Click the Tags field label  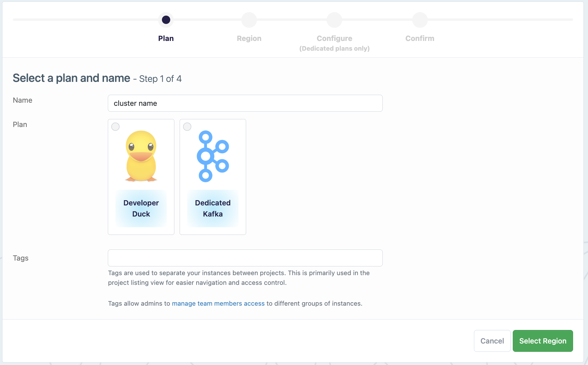pos(21,258)
